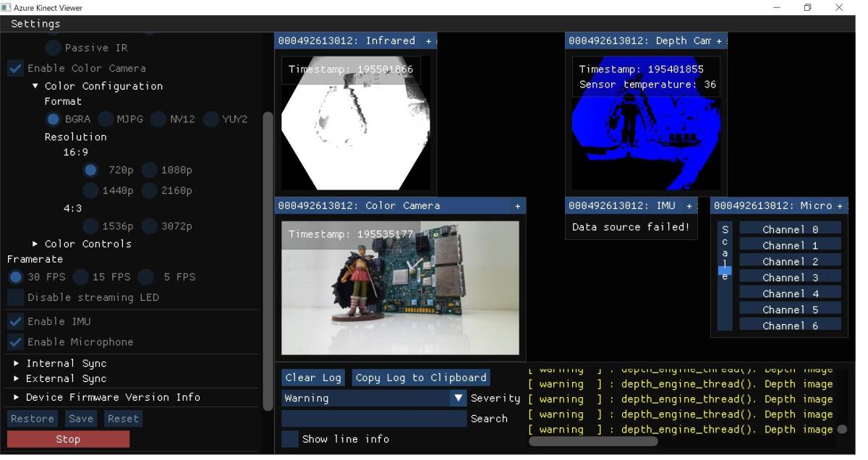Expand the Internal Sync section
The height and width of the screenshot is (460, 868).
(17, 363)
